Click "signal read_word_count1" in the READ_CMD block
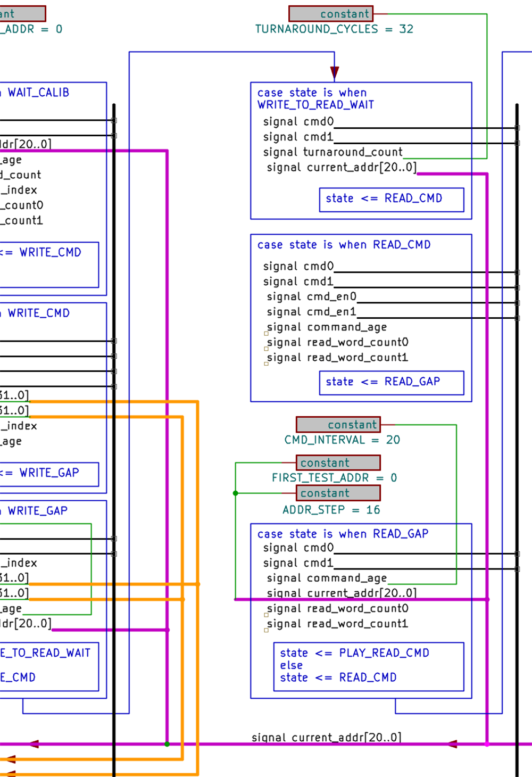 point(337,358)
